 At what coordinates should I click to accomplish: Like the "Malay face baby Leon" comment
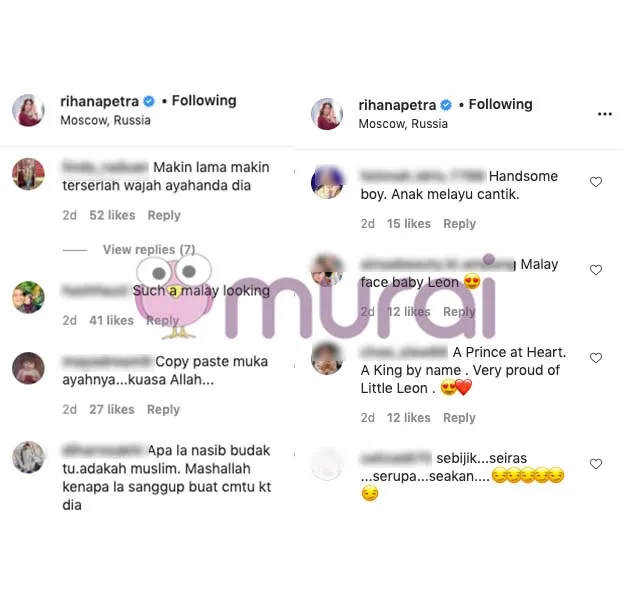pyautogui.click(x=595, y=270)
